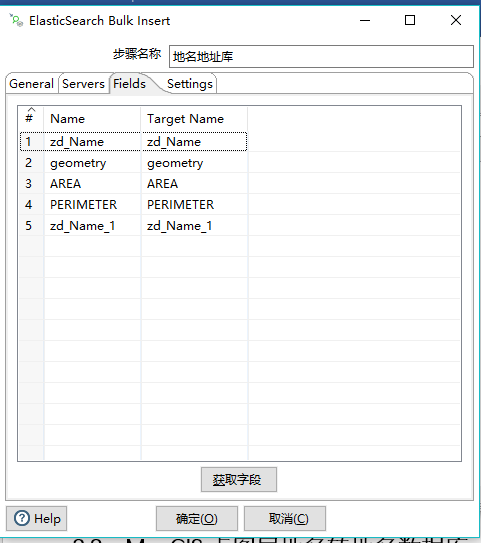The width and height of the screenshot is (481, 543).
Task: Confirm with the 确定(O) button
Action: pos(197,518)
